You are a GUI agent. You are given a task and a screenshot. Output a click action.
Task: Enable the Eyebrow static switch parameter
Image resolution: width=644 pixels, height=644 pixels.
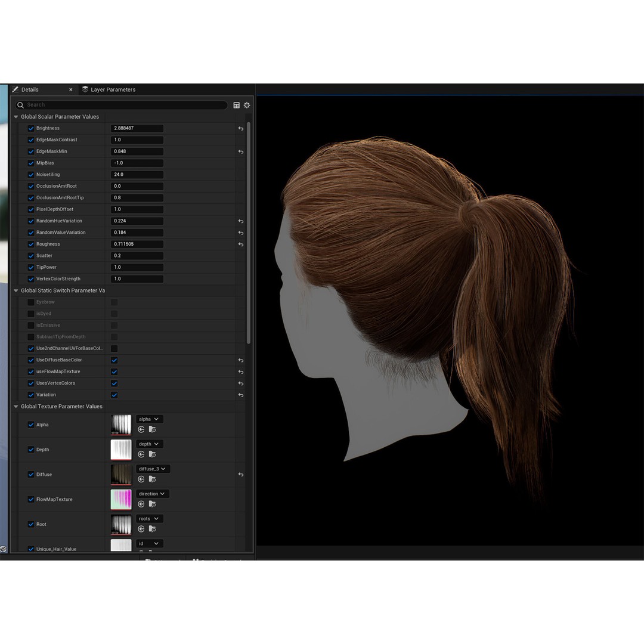[x=30, y=302]
